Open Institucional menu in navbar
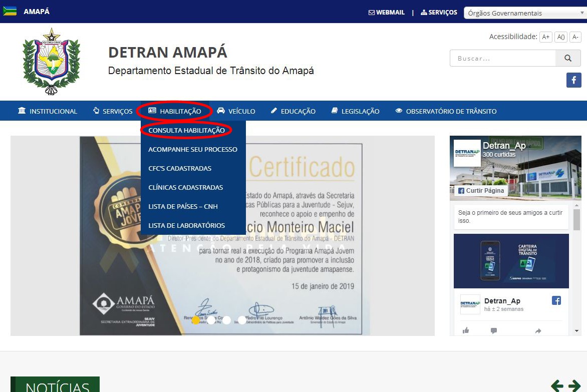This screenshot has height=392, width=587. [x=48, y=111]
